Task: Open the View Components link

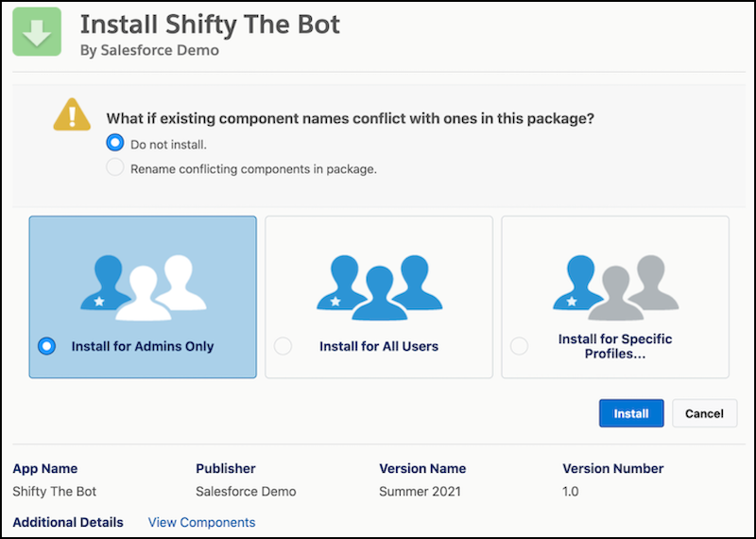Action: point(201,522)
